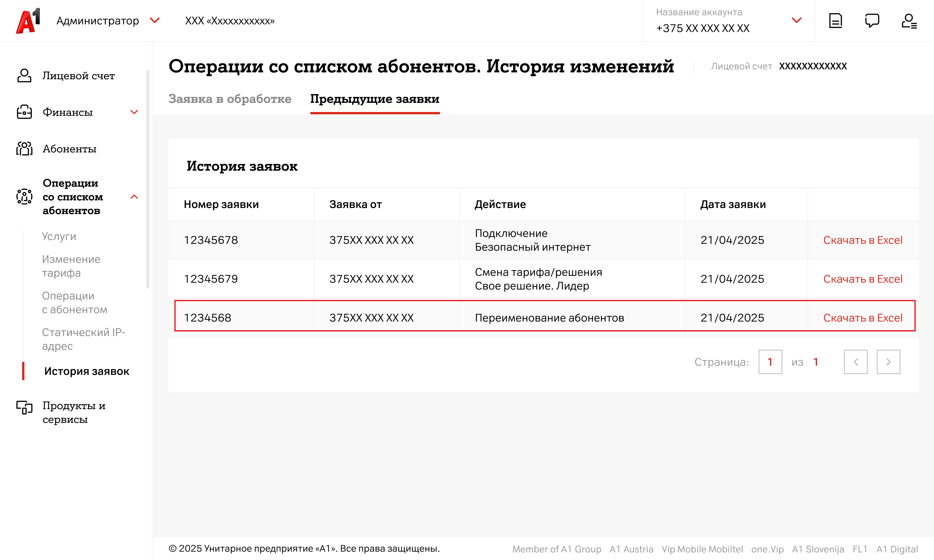
Task: Open Изменение тарифа submenu item
Action: pyautogui.click(x=71, y=266)
